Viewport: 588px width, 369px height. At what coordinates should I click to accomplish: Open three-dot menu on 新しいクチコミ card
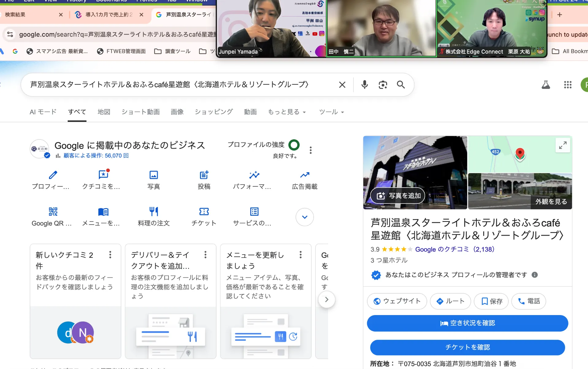(110, 255)
